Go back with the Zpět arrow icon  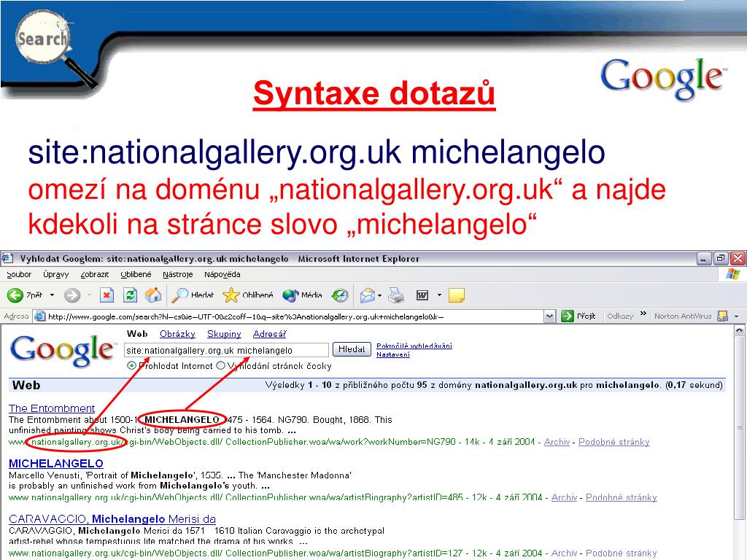pos(15,295)
